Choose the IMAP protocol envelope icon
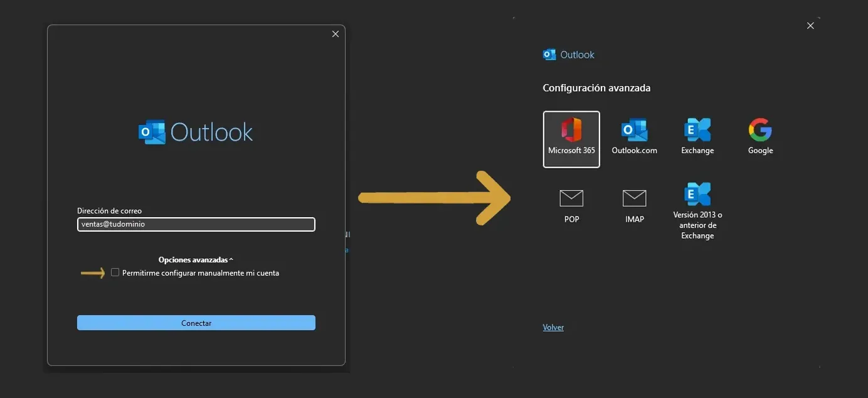Screen dimensions: 868x398 634,198
